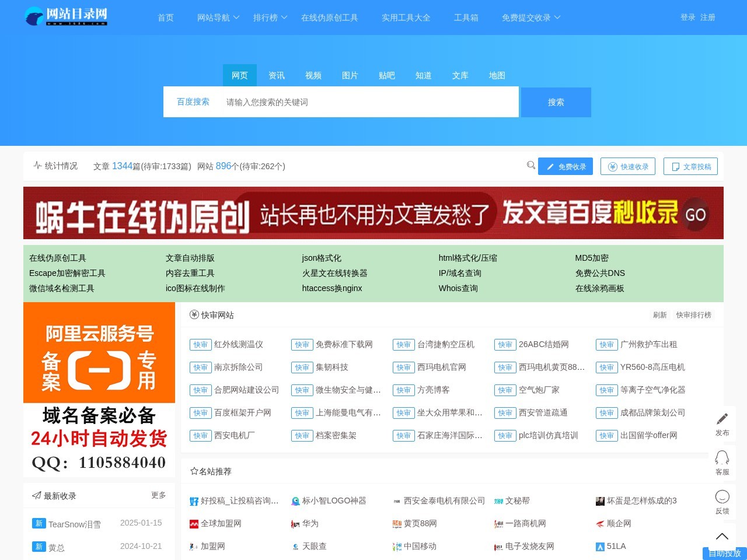Viewport: 747px width, 560px height.
Task: Click 坏蛋是怎样炼成的3 favicon
Action: pyautogui.click(x=600, y=501)
